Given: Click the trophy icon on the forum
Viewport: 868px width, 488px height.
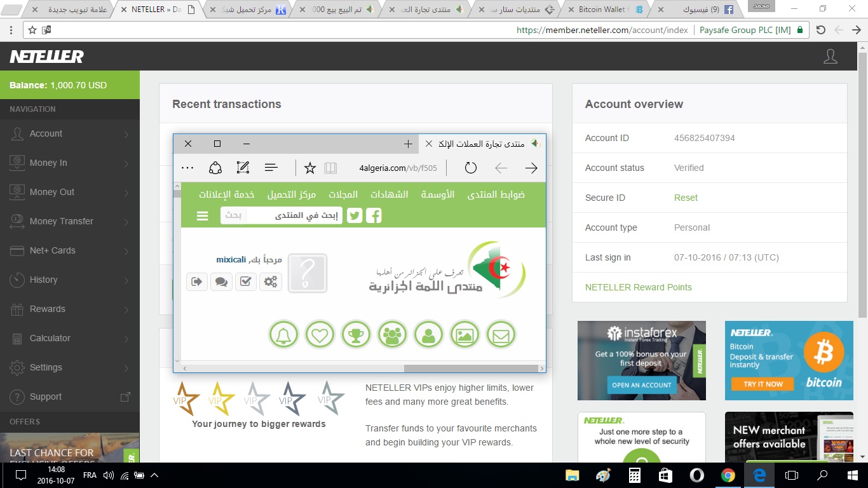Looking at the screenshot, I should (x=356, y=334).
